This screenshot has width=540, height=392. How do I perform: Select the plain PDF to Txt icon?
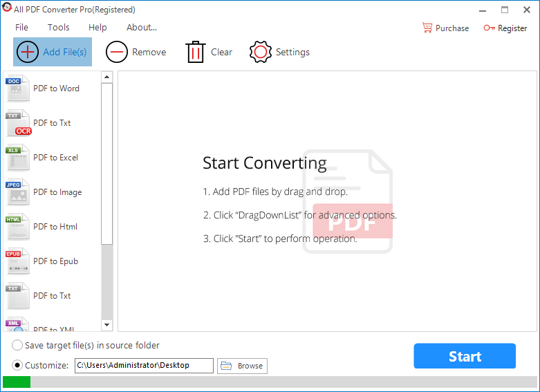17,296
